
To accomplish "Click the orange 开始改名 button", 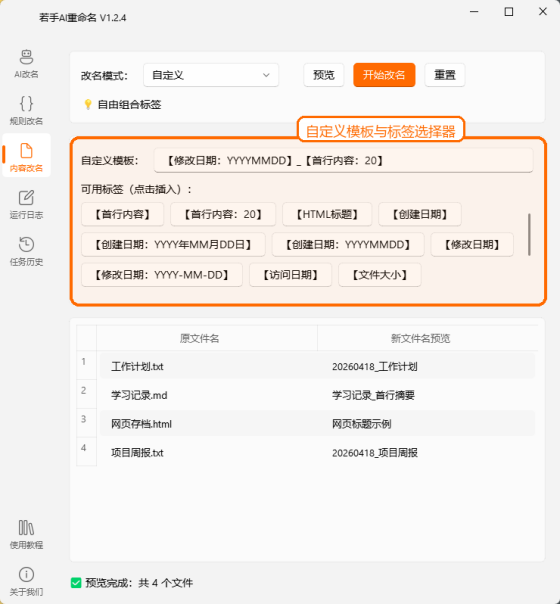I will [384, 75].
